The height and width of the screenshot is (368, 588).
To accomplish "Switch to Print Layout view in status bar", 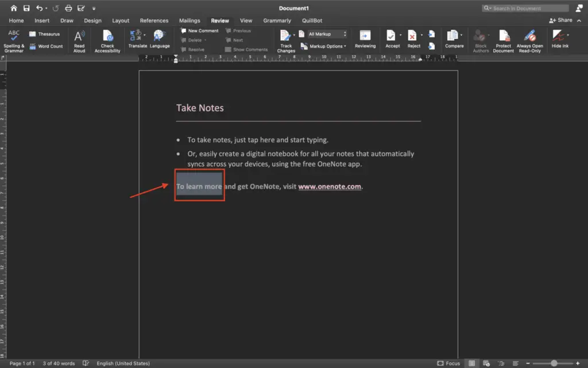I will [x=472, y=363].
